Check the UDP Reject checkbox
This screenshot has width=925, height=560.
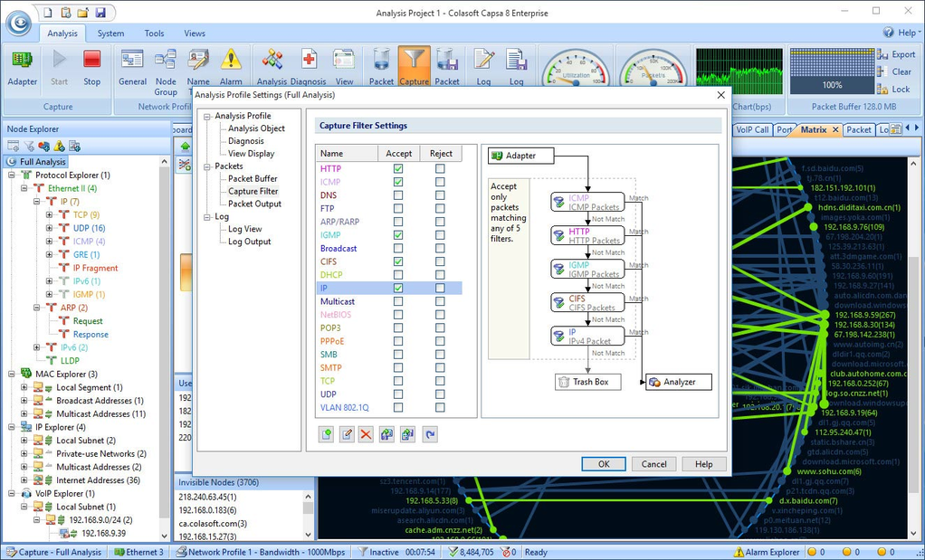point(440,394)
